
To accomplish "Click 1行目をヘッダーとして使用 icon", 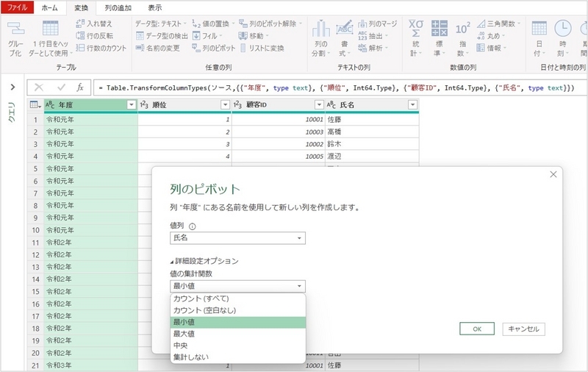I will pyautogui.click(x=50, y=29).
